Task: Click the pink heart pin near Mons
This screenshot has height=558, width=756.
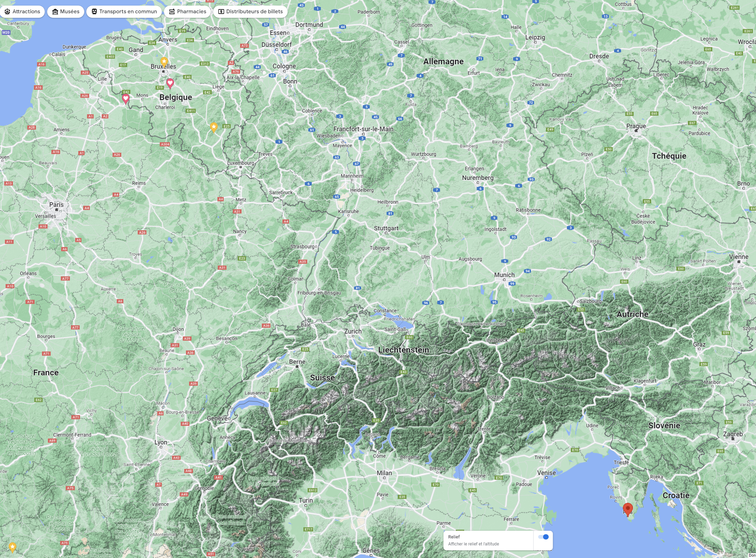Action: click(126, 99)
